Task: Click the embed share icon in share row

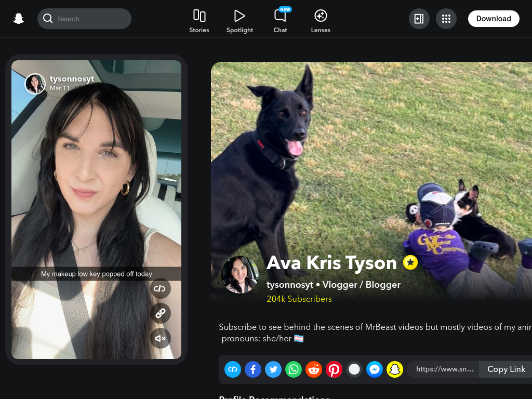Action: [x=233, y=369]
